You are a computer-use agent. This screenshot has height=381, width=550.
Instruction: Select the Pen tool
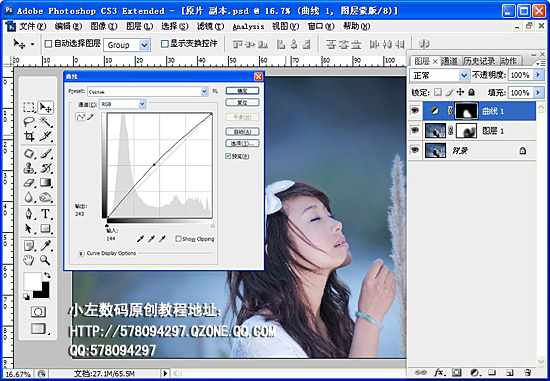[29, 214]
